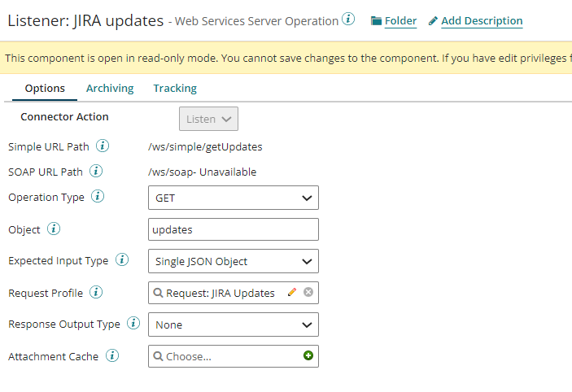572x392 pixels.
Task: Click info icon next to Response Output Type
Action: [133, 324]
